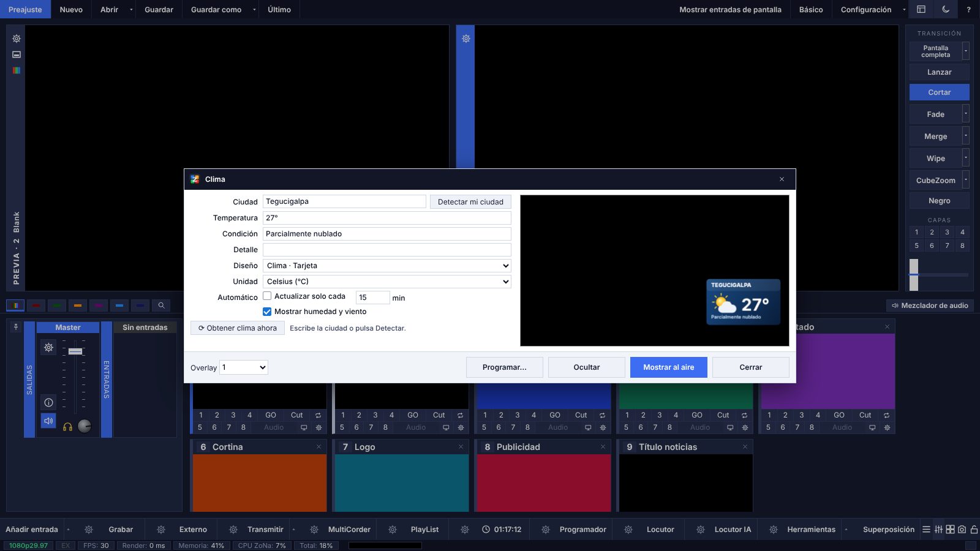The image size is (980, 551).
Task: Open the mixer sliders icon in bottom bar
Action: [938, 530]
